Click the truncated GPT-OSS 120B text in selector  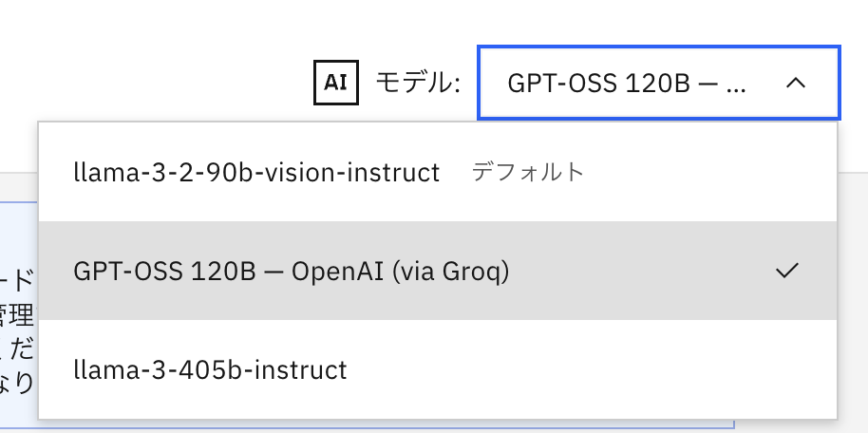(627, 83)
